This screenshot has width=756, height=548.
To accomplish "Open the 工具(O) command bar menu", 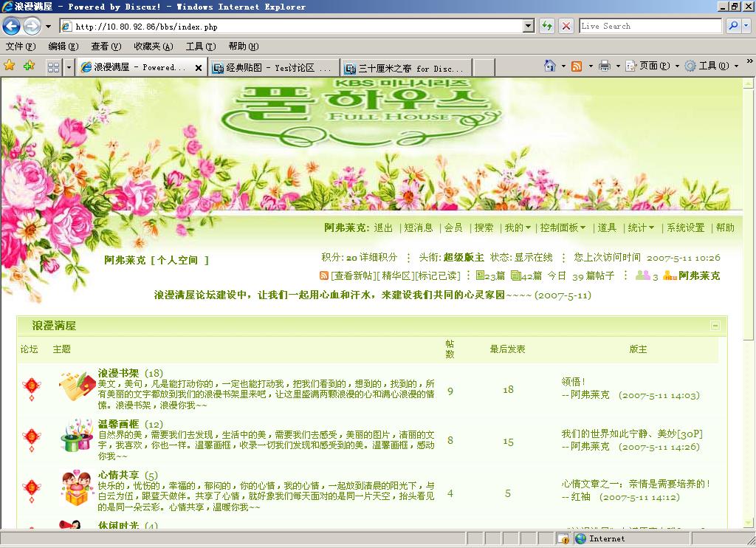I will click(x=712, y=66).
